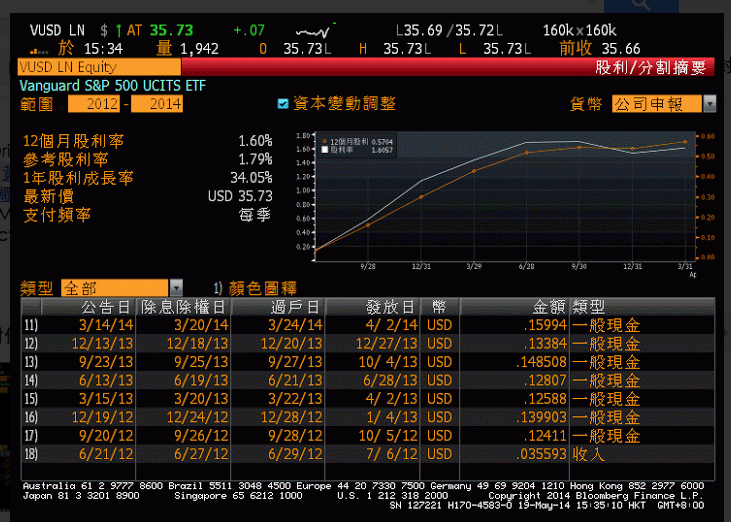Click the last price 35.73 in header
This screenshot has height=522, width=731.
point(172,31)
